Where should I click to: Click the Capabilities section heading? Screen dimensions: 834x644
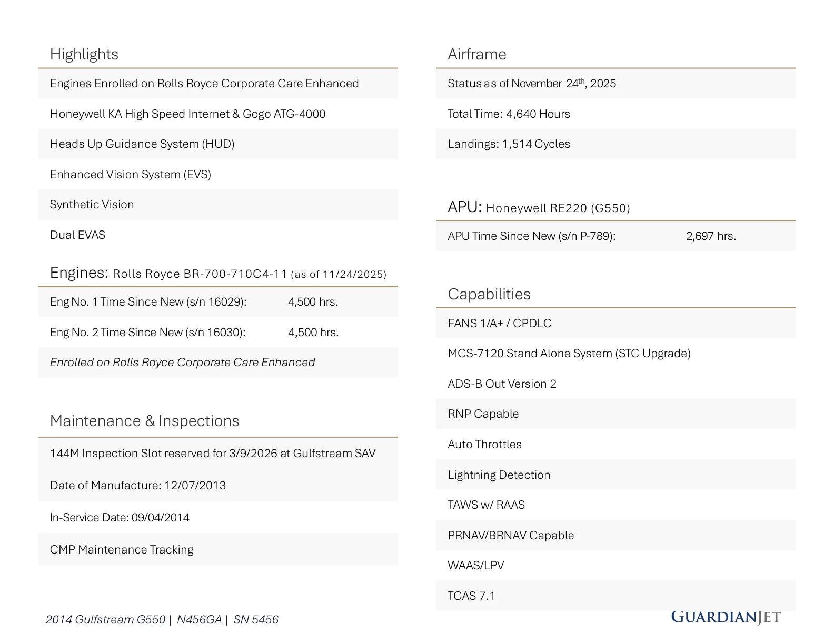point(489,294)
